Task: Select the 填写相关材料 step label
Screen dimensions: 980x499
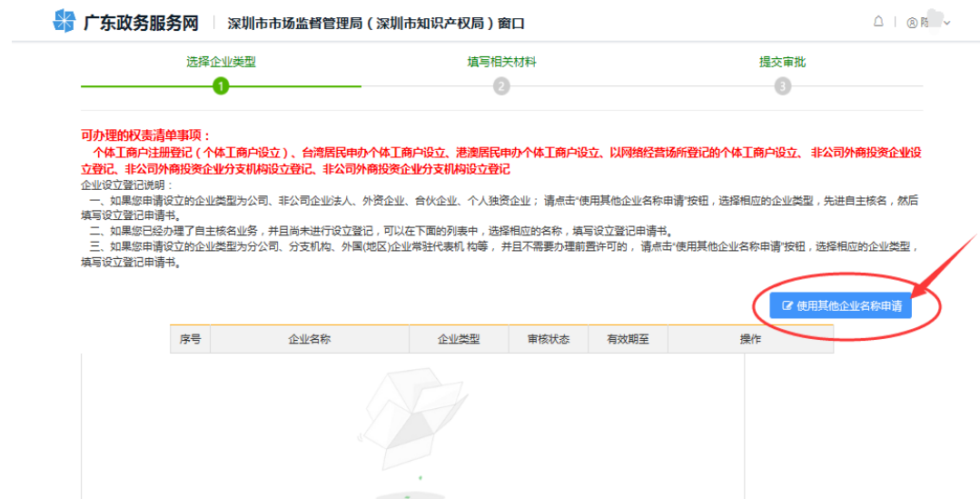Action: point(501,62)
